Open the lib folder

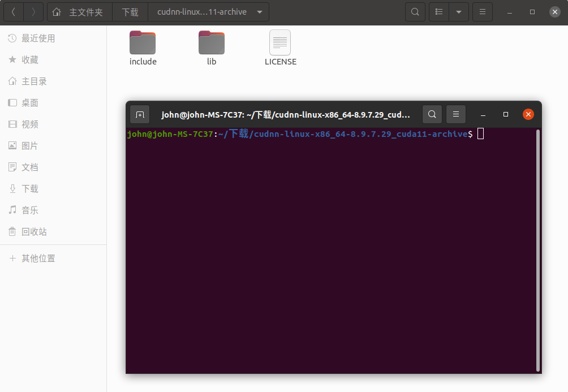(212, 48)
